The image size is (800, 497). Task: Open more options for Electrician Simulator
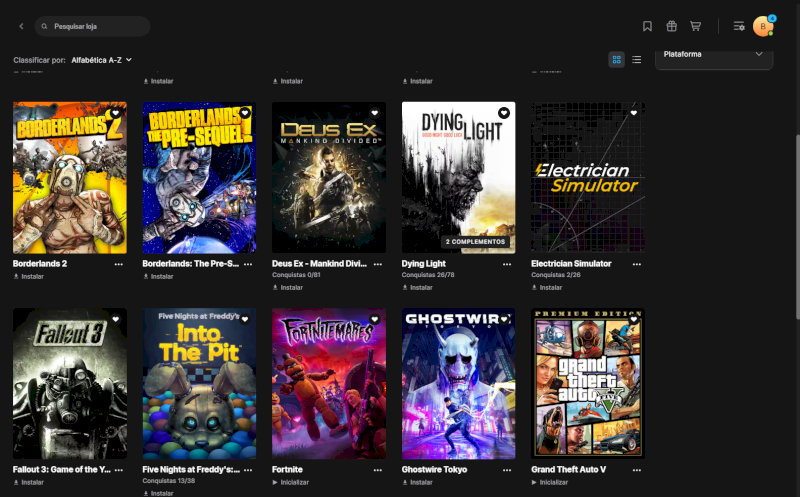[x=636, y=264]
